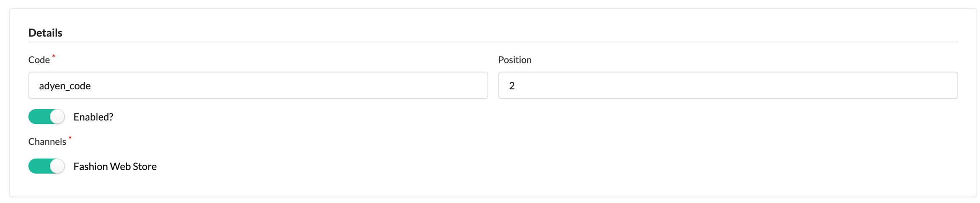The width and height of the screenshot is (980, 203).
Task: Click on the "adyen_code" text
Action: tap(65, 86)
